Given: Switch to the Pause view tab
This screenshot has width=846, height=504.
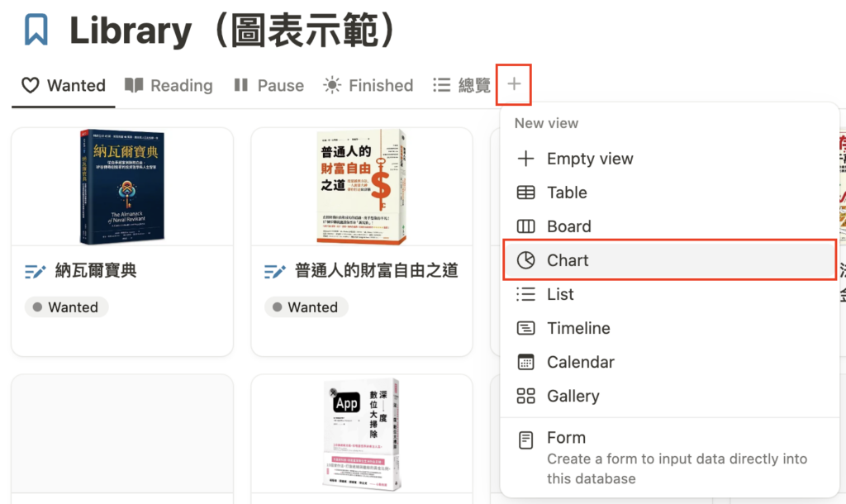Looking at the screenshot, I should coord(269,85).
